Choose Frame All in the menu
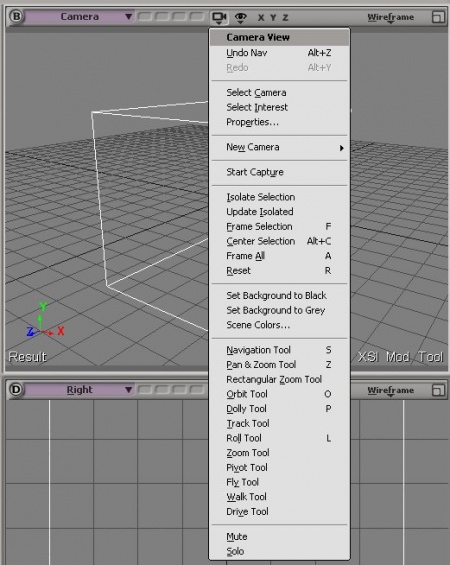The image size is (450, 565). [x=279, y=256]
